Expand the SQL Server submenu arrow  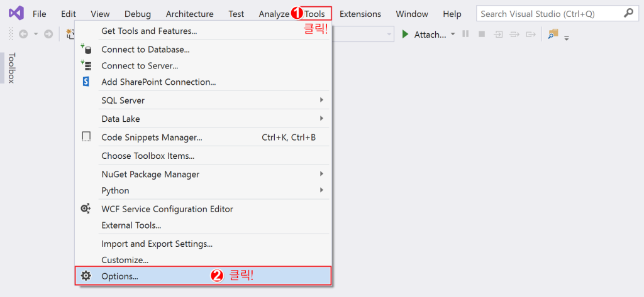[321, 100]
